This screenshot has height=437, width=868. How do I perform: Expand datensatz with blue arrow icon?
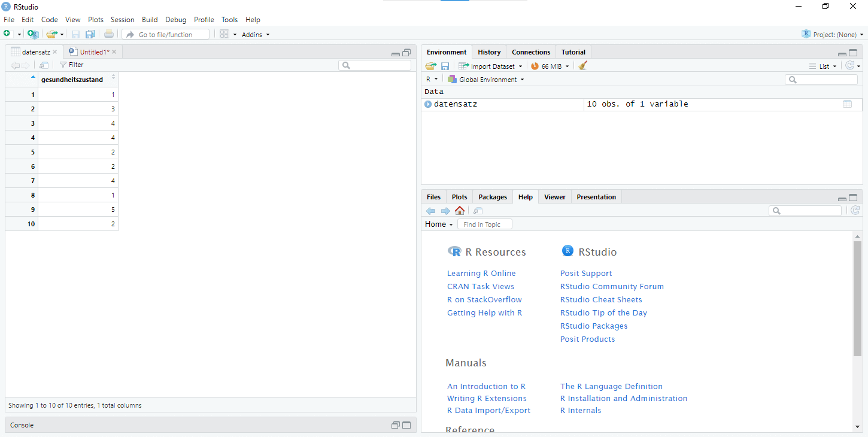click(428, 104)
